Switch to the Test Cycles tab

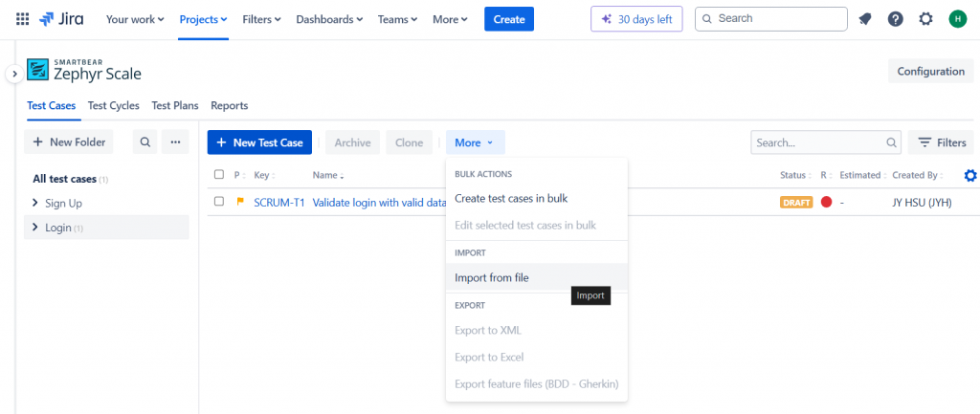[x=113, y=105]
